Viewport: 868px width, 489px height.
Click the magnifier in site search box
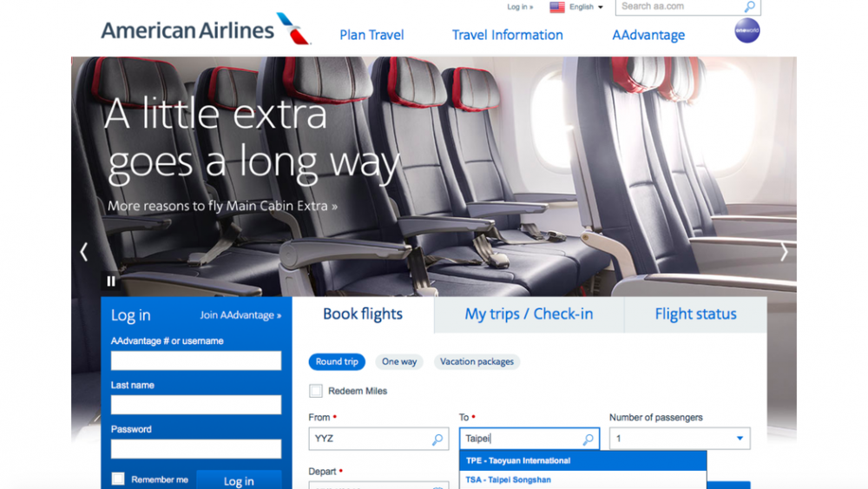tap(750, 7)
